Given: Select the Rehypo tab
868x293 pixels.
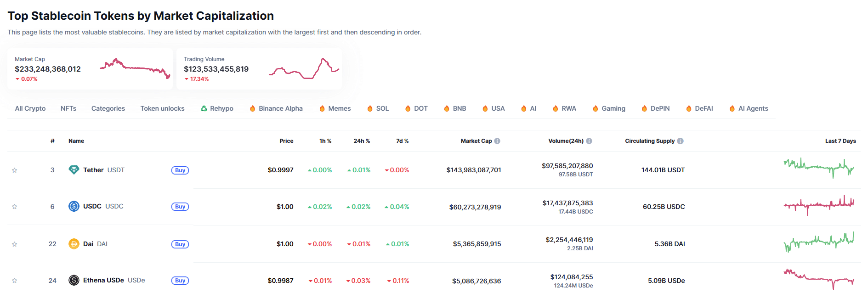Looking at the screenshot, I should pyautogui.click(x=217, y=108).
